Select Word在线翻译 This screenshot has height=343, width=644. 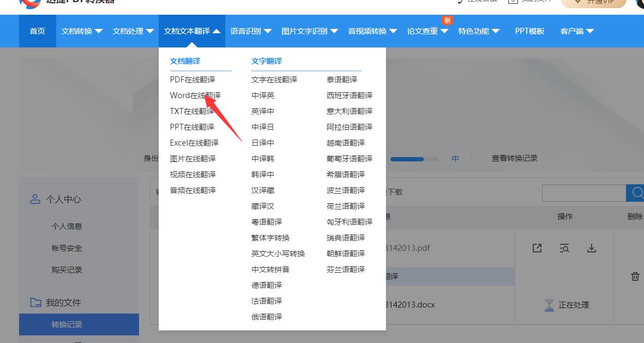[x=195, y=95]
